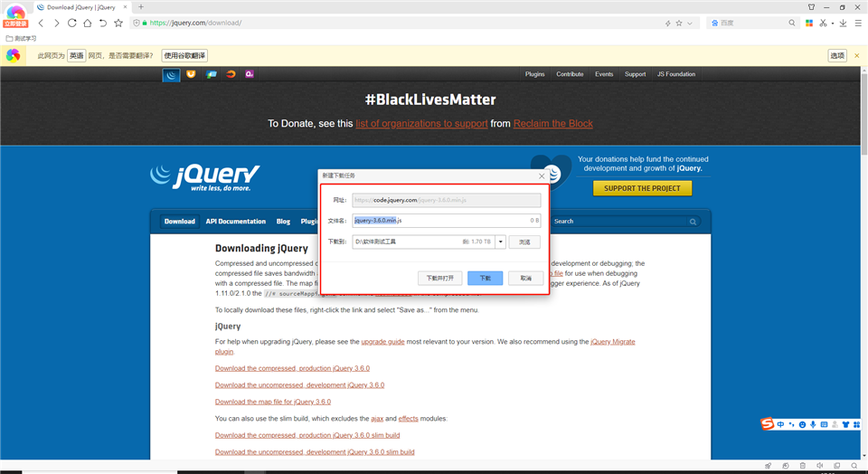The image size is (868, 474).
Task: Click the Sizzle icon in top bar
Action: coord(231,74)
